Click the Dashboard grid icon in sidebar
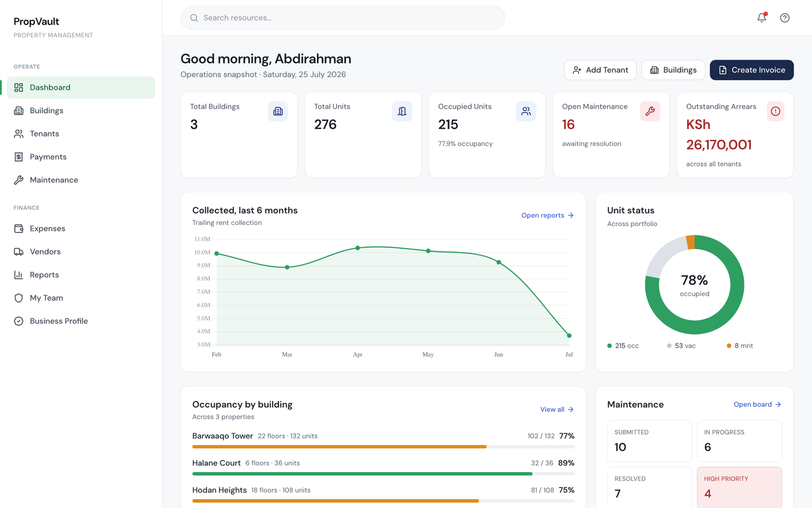The width and height of the screenshot is (812, 508). pos(19,87)
